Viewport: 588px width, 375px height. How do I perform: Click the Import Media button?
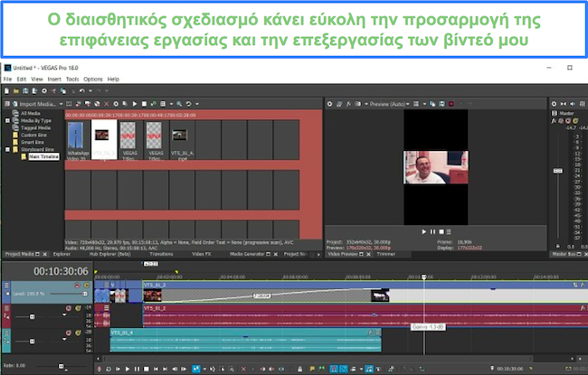pyautogui.click(x=33, y=104)
